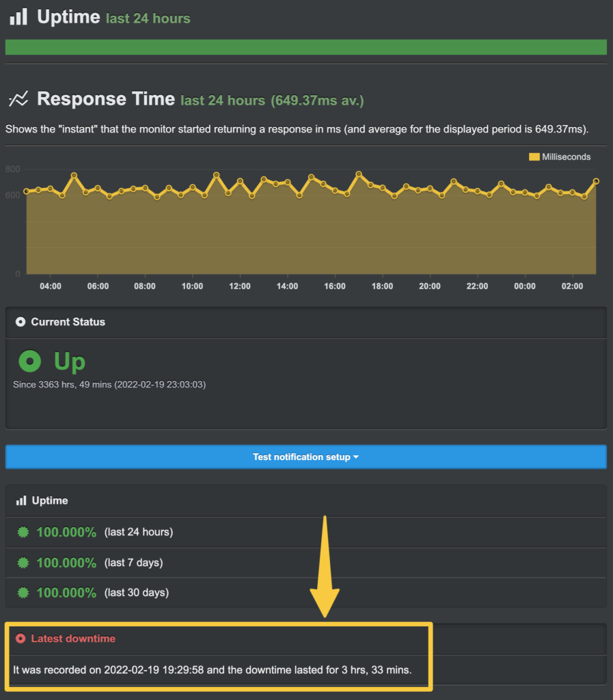Click the Response Time heading

coord(106,98)
